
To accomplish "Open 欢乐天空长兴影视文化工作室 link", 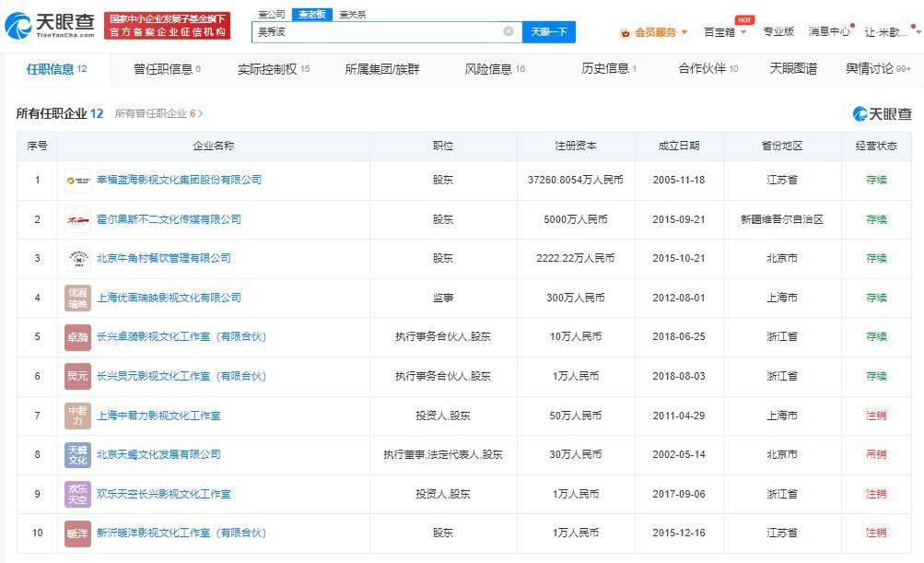I will (x=164, y=494).
